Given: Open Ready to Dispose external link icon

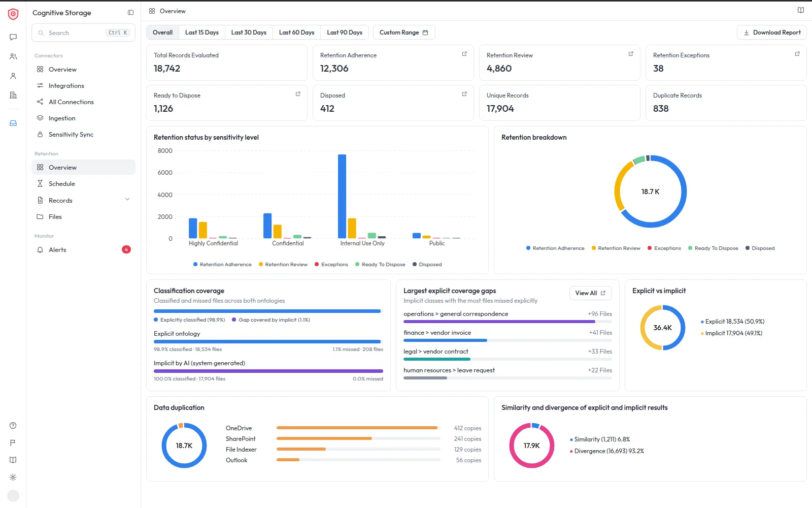Looking at the screenshot, I should coord(298,94).
